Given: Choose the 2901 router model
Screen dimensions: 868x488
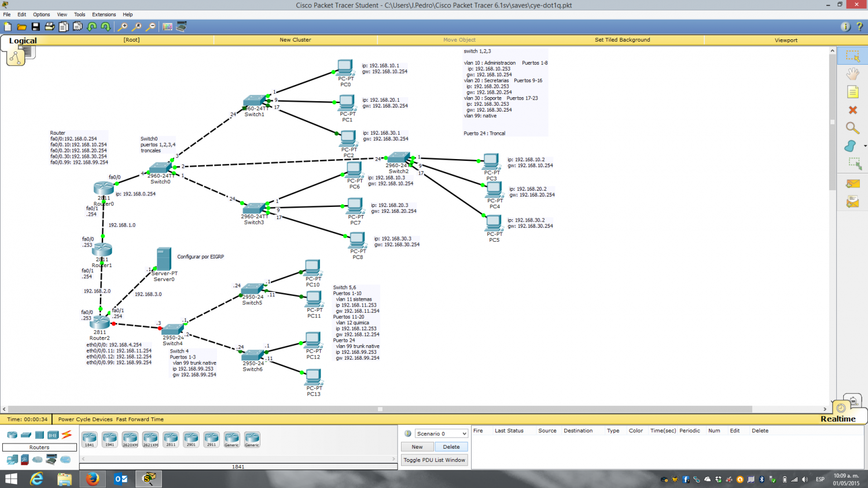Looking at the screenshot, I should (191, 439).
